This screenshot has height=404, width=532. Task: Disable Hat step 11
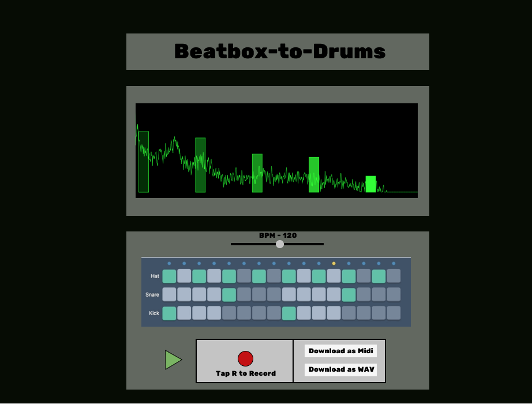(319, 276)
